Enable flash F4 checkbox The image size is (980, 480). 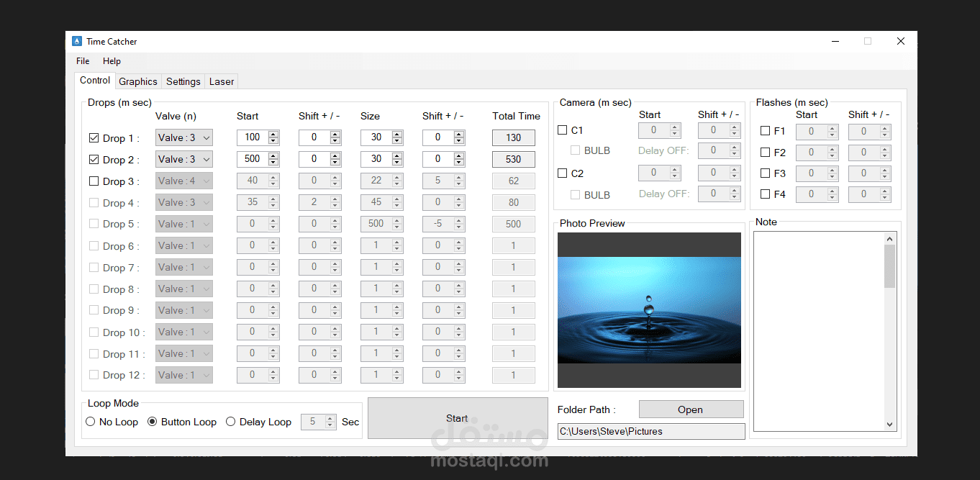(766, 194)
